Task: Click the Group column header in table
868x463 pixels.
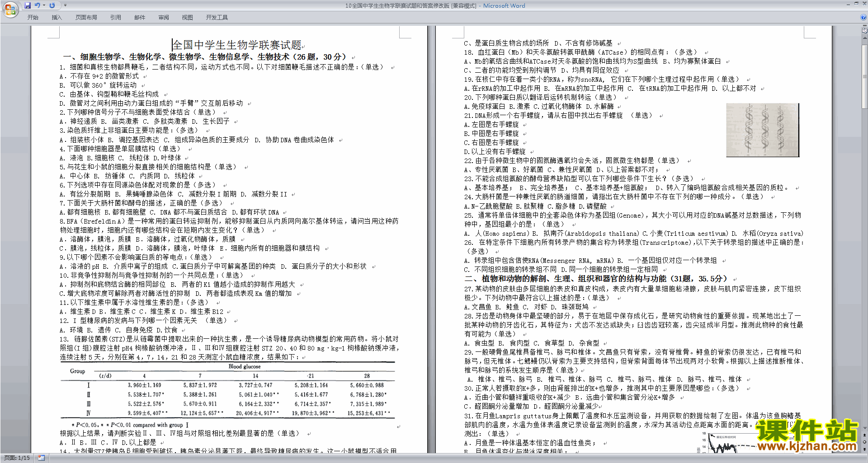Action: 77,371
